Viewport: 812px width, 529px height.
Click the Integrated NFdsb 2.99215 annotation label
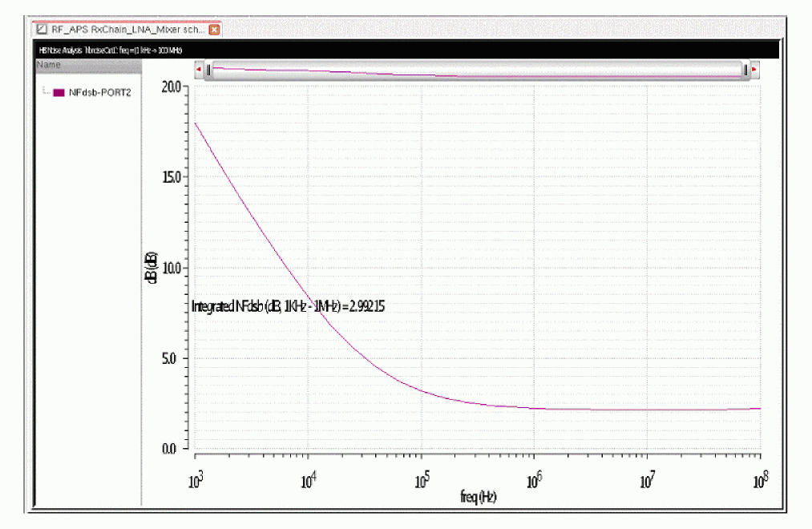(288, 306)
